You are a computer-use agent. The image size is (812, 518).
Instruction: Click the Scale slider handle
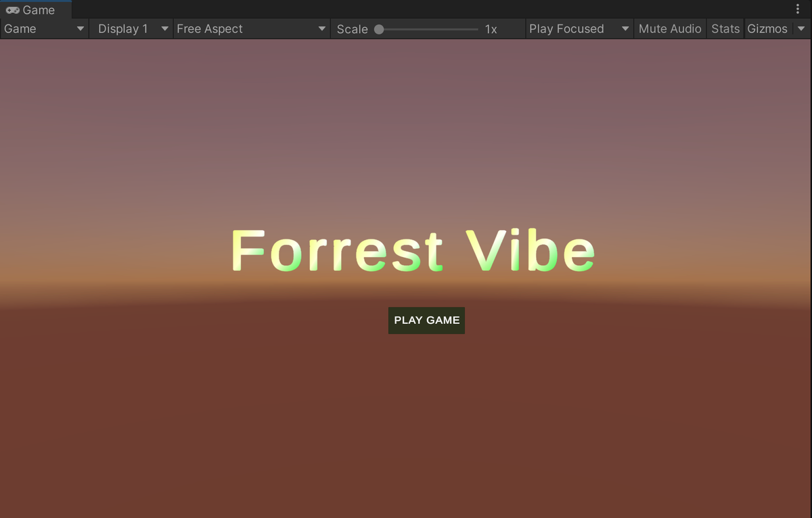coord(379,29)
